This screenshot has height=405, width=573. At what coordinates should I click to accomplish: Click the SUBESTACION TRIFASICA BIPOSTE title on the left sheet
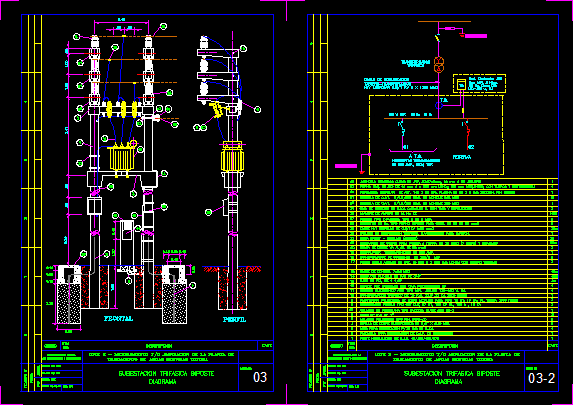166,374
